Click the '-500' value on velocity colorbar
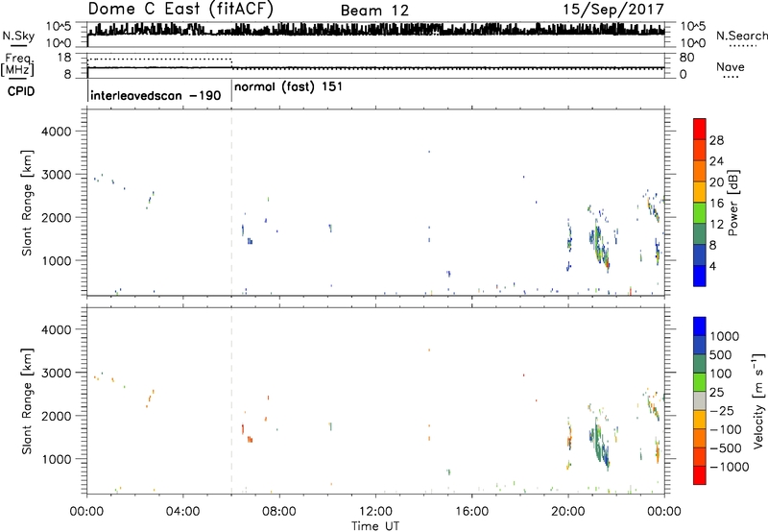This screenshot has width=768, height=532. (726, 448)
